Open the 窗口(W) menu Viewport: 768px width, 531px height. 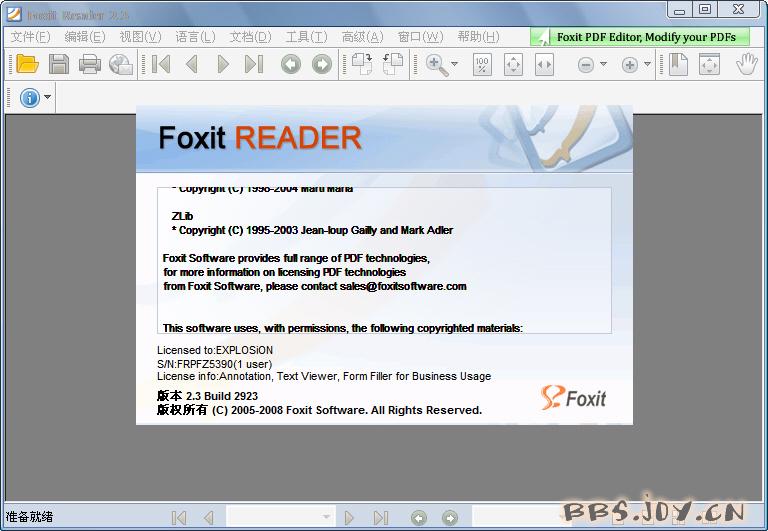click(x=420, y=37)
